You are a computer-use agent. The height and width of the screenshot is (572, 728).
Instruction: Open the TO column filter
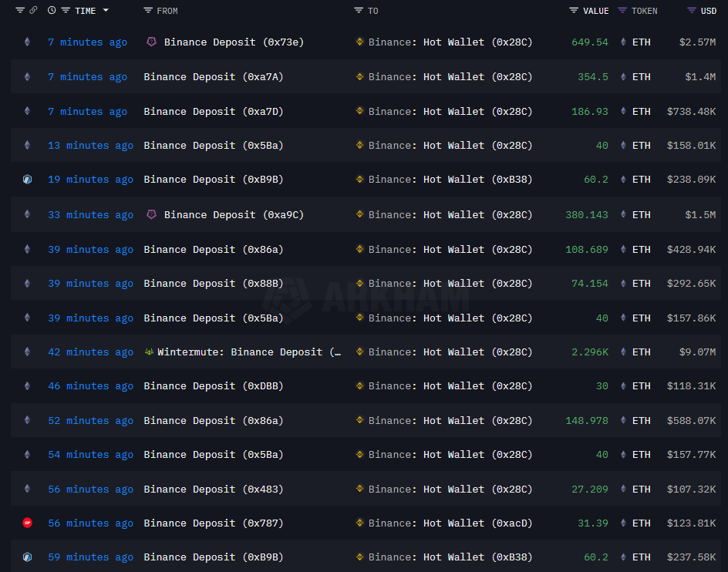coord(359,10)
